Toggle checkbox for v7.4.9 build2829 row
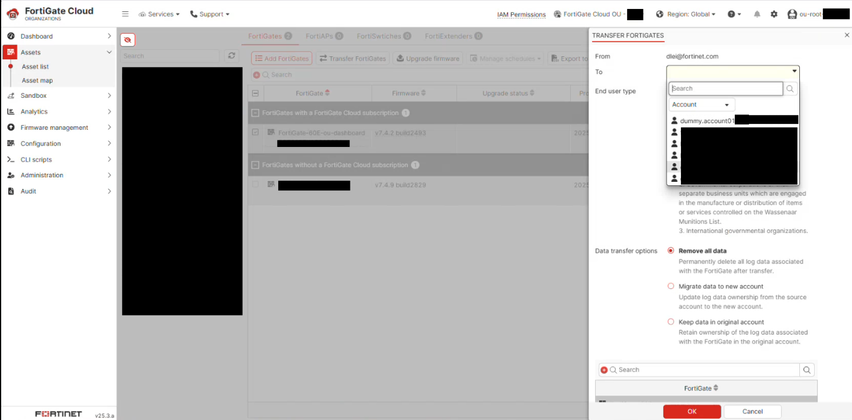This screenshot has height=420, width=852. (255, 185)
